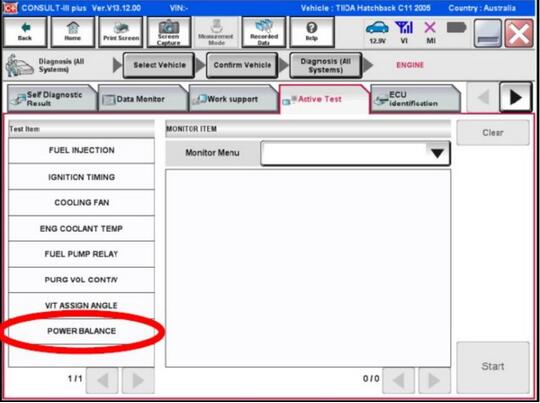Open Self Diagnostic Result tab

[52, 99]
